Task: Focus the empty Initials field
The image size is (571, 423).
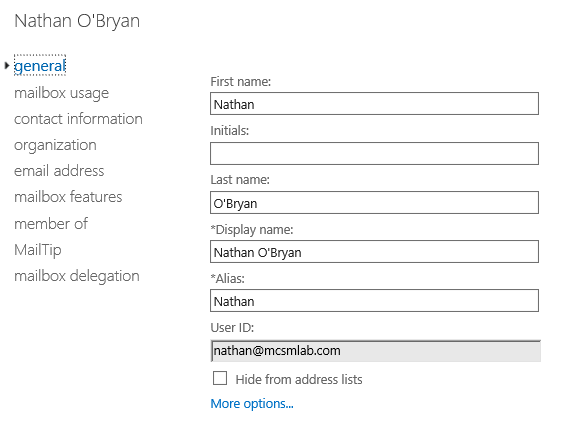Action: (x=374, y=153)
